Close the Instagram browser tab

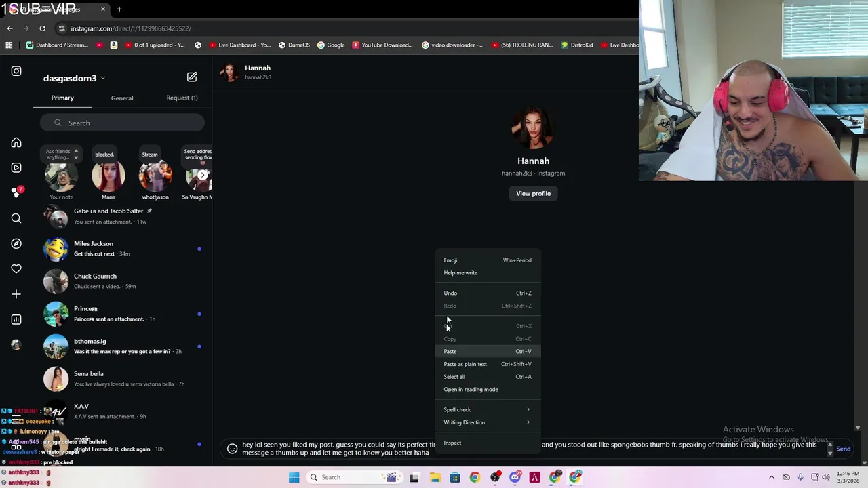[103, 9]
